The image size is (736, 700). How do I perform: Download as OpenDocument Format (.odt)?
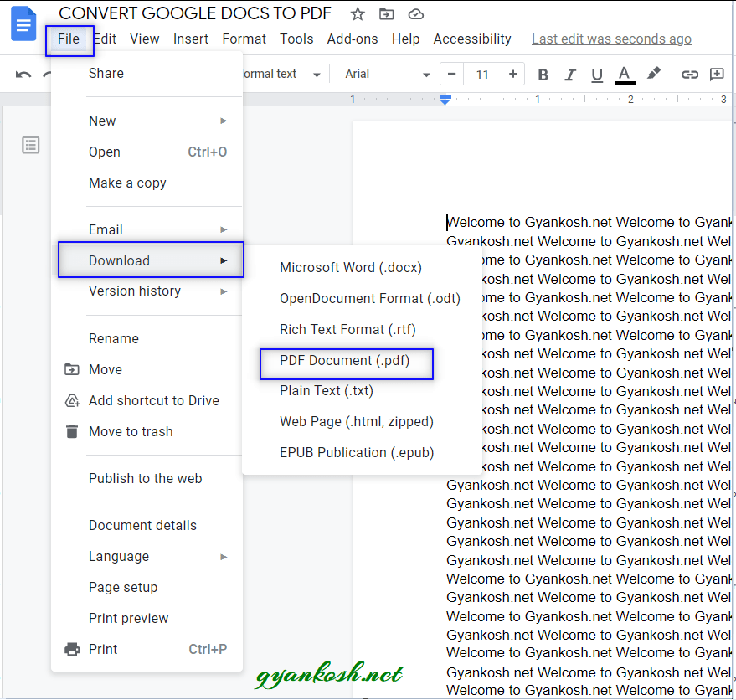[x=362, y=299]
